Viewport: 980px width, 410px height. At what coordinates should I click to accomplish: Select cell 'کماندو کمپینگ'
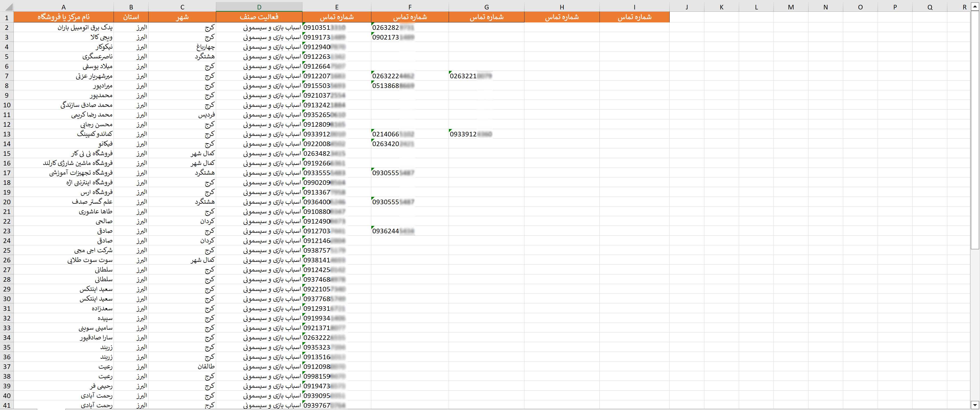[x=64, y=134]
